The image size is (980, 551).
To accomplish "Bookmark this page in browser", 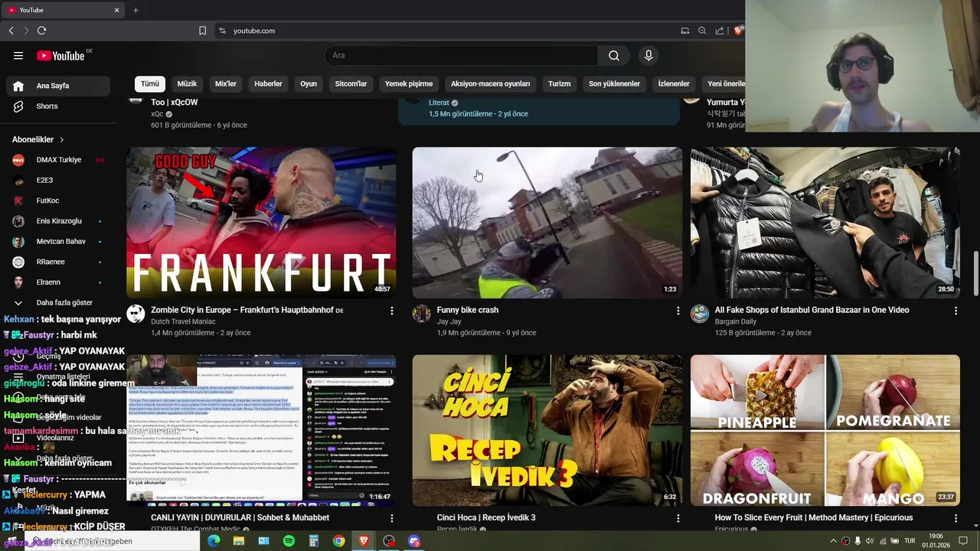I will 202,31.
